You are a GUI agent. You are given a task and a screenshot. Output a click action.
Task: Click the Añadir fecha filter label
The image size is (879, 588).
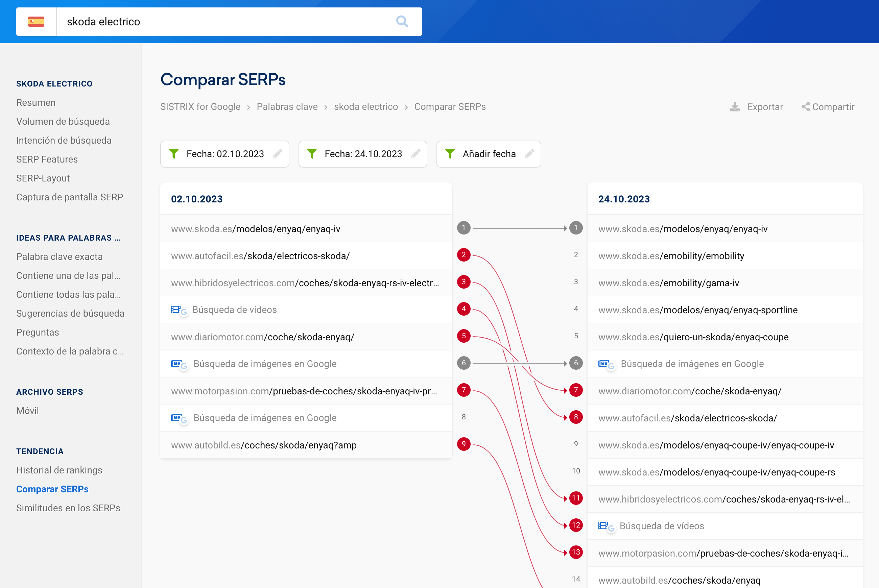(489, 154)
